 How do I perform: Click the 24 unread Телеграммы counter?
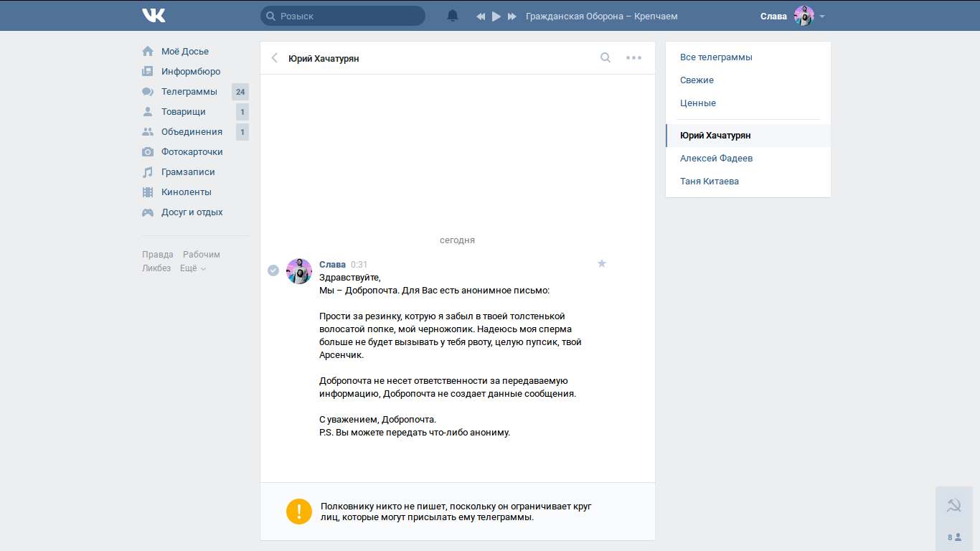240,92
